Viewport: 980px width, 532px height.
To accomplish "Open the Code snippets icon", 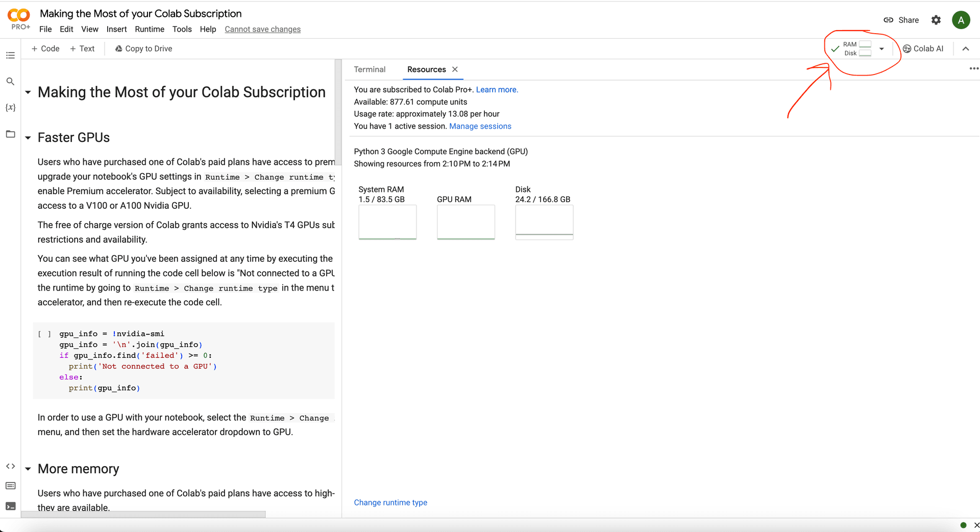I will pos(10,466).
